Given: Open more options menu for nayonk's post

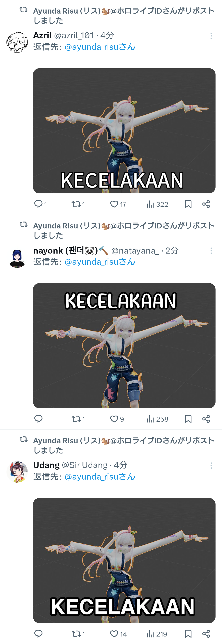Looking at the screenshot, I should tap(211, 251).
